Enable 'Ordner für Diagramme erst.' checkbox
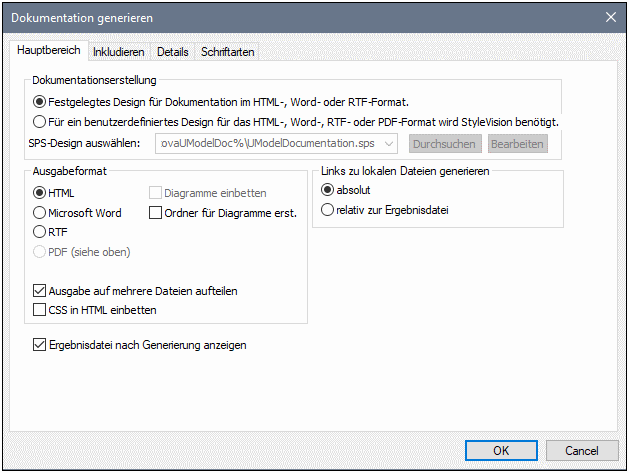629x473 pixels. pyautogui.click(x=155, y=213)
